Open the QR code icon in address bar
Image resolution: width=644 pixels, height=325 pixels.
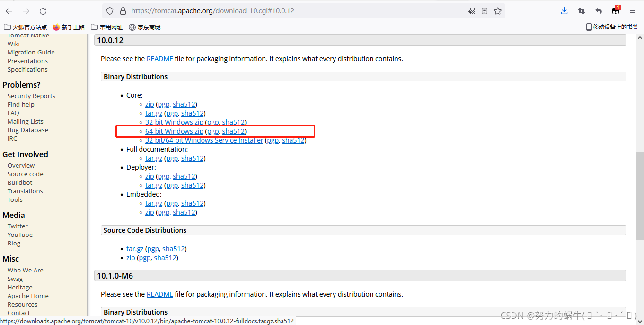[x=471, y=11]
